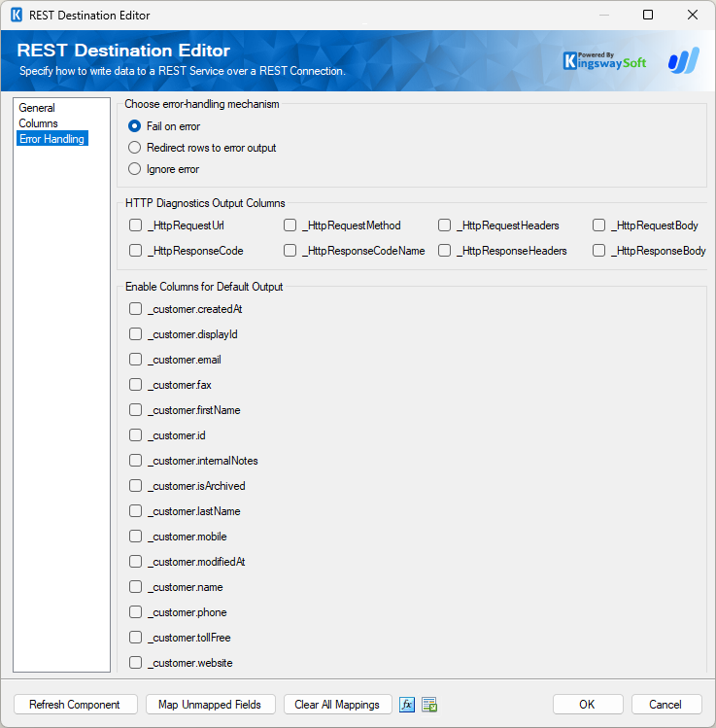The width and height of the screenshot is (716, 728).
Task: Dismiss dialog with Cancel button
Action: (x=665, y=705)
